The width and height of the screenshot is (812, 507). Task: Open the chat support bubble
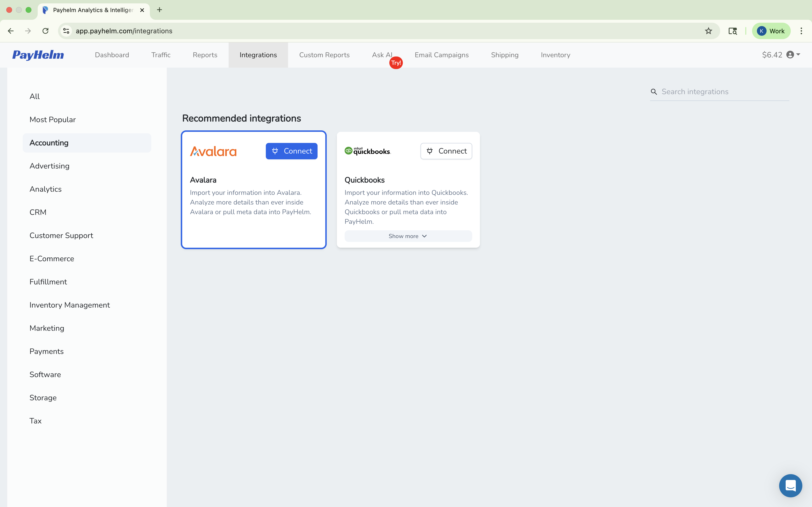(x=790, y=486)
